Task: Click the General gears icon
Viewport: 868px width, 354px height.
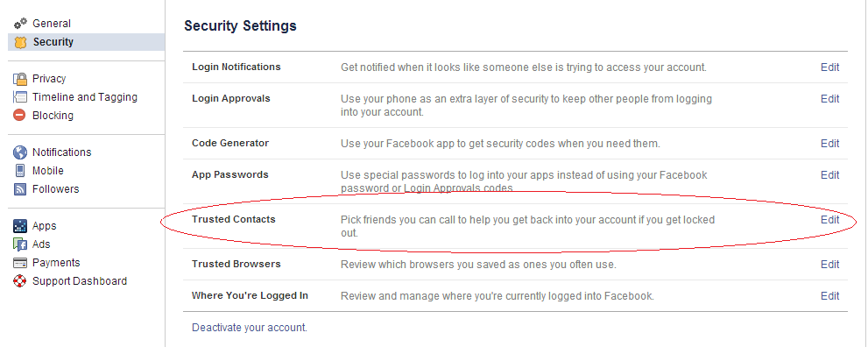Action: tap(20, 24)
